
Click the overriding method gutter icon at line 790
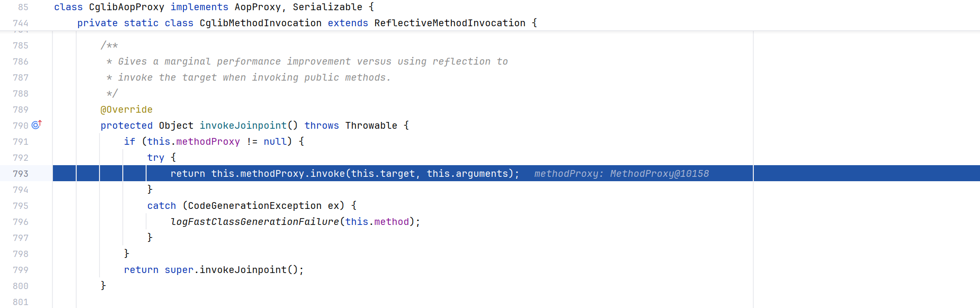pos(37,125)
